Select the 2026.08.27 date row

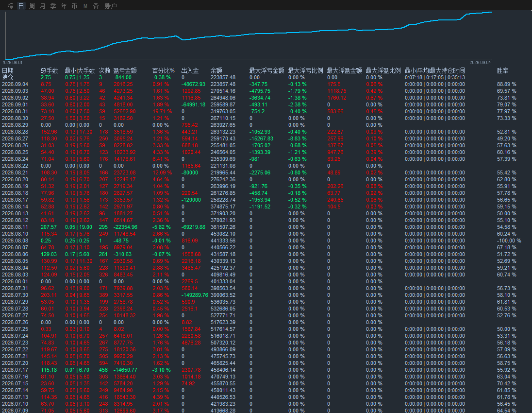(x=15, y=138)
